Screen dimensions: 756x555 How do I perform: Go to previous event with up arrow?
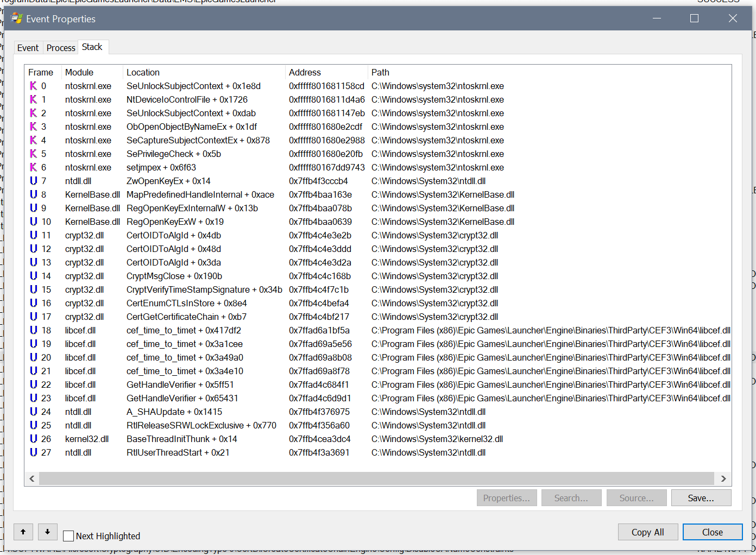coord(23,532)
